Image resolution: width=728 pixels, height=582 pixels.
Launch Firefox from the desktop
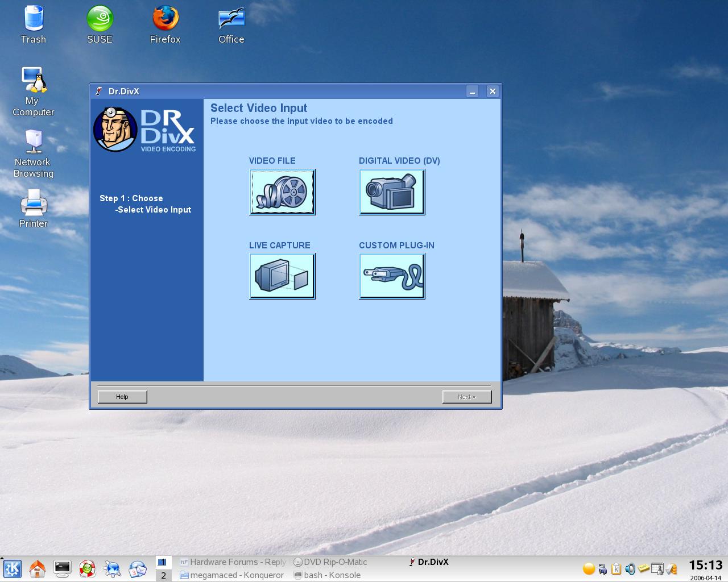click(x=165, y=24)
